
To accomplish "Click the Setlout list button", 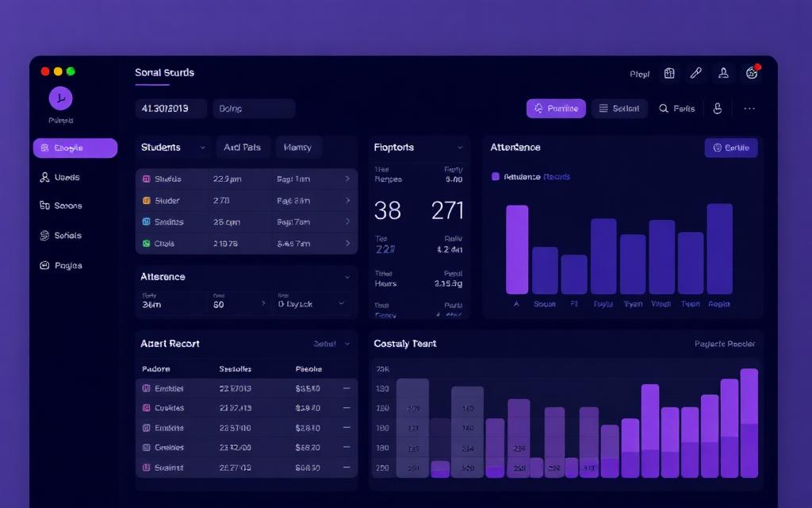I will [619, 108].
